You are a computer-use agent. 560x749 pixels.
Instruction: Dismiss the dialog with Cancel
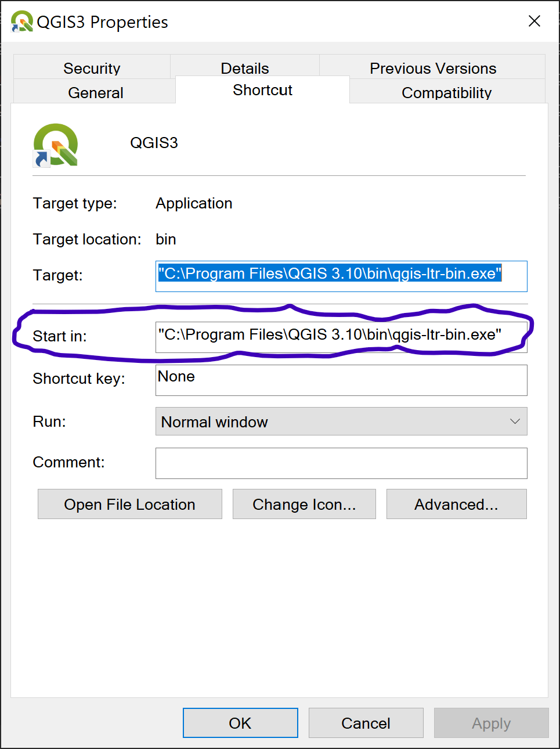pos(366,723)
